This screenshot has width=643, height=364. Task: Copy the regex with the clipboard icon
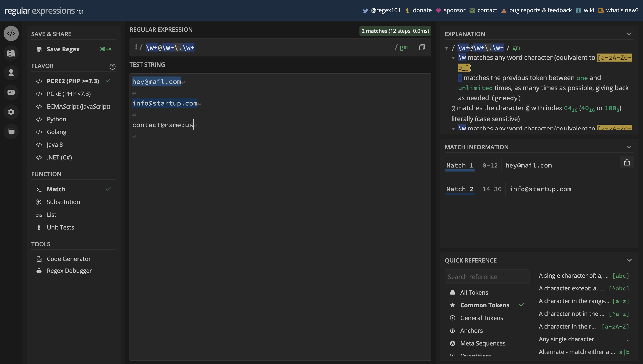tap(422, 47)
